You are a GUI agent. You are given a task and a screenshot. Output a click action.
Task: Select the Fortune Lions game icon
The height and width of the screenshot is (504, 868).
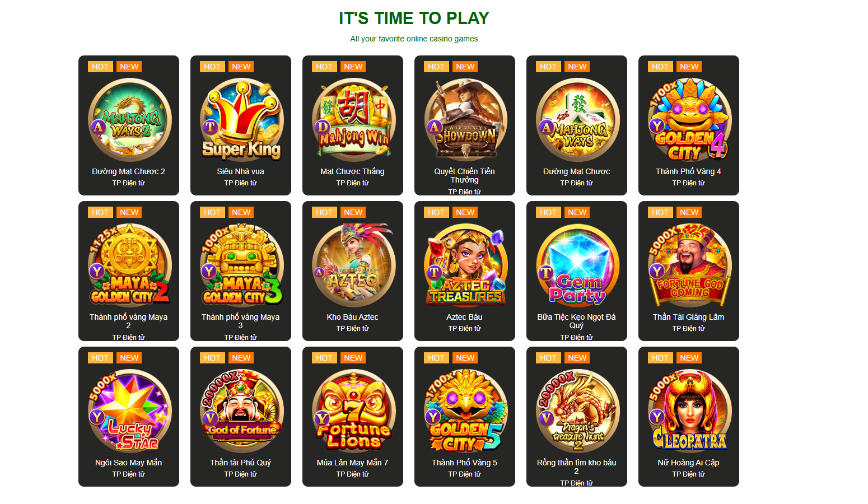click(x=353, y=411)
